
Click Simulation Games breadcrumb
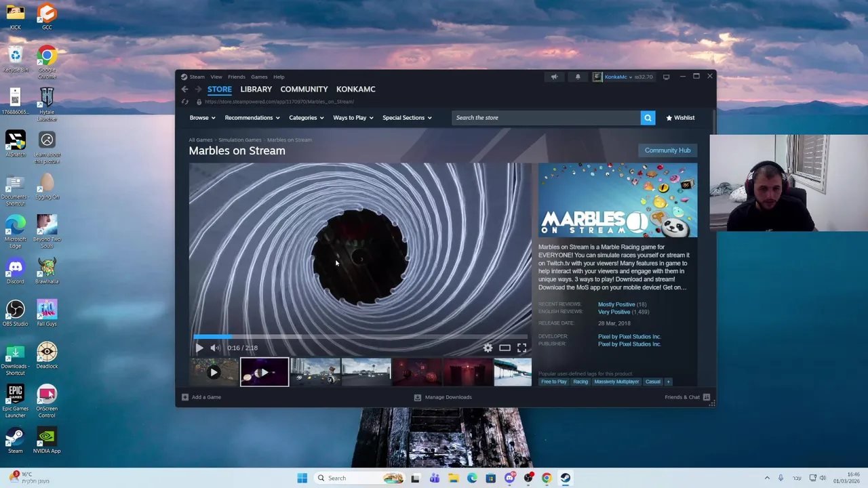(x=239, y=140)
